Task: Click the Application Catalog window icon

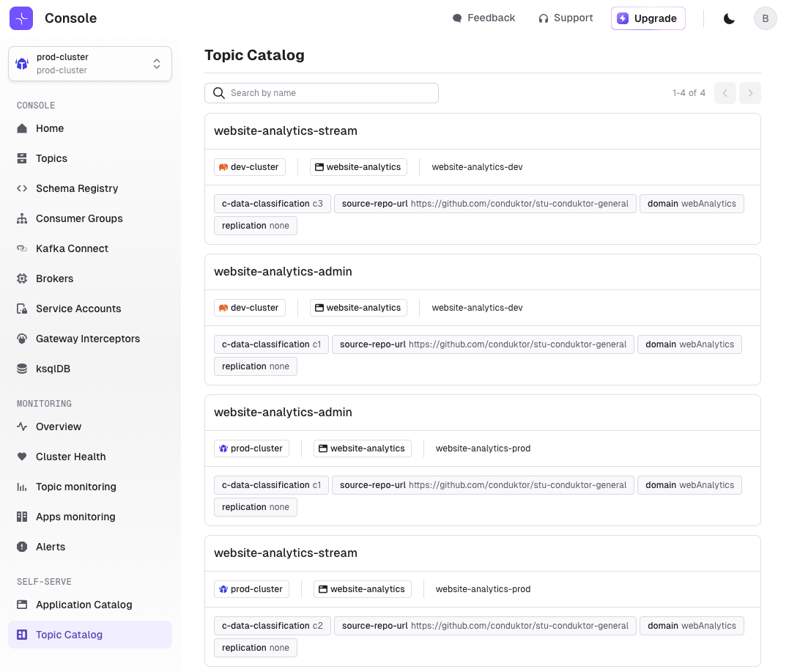Action: 22,605
